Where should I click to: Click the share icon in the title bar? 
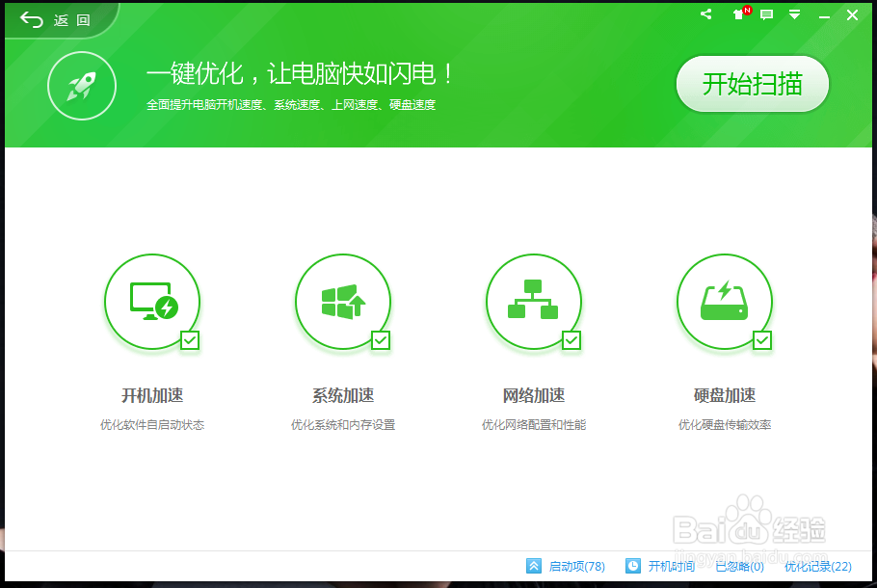coord(704,14)
